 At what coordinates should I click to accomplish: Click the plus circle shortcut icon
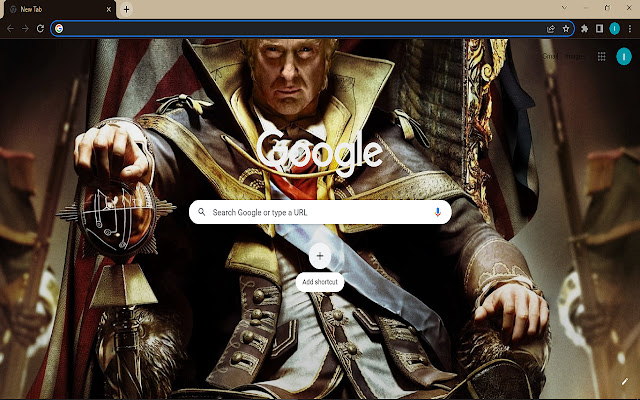(x=320, y=256)
